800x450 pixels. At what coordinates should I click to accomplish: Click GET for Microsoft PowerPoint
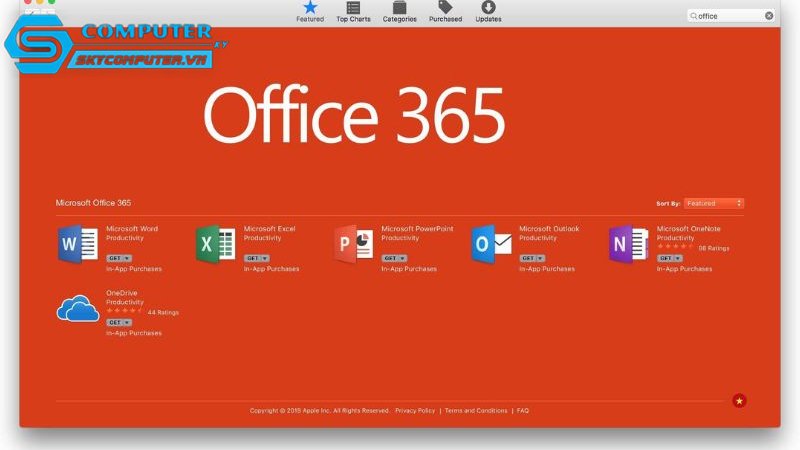(x=390, y=258)
